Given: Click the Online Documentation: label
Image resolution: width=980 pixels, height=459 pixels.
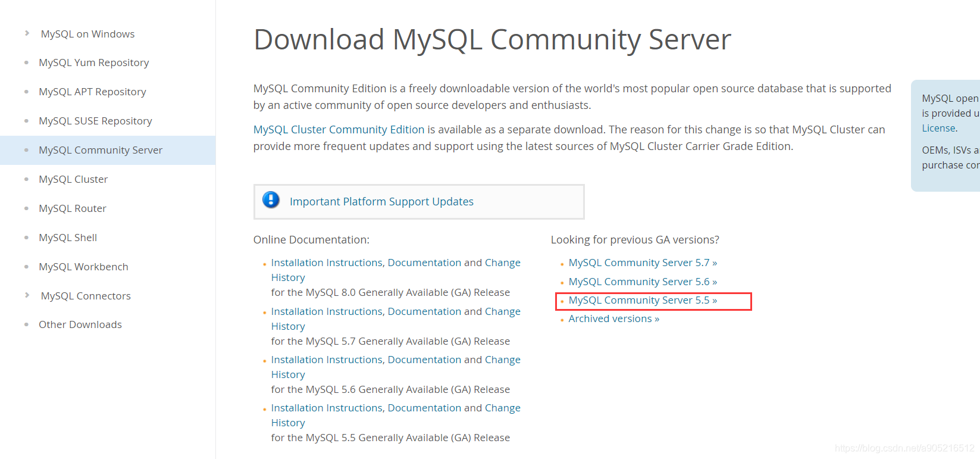Looking at the screenshot, I should (311, 240).
